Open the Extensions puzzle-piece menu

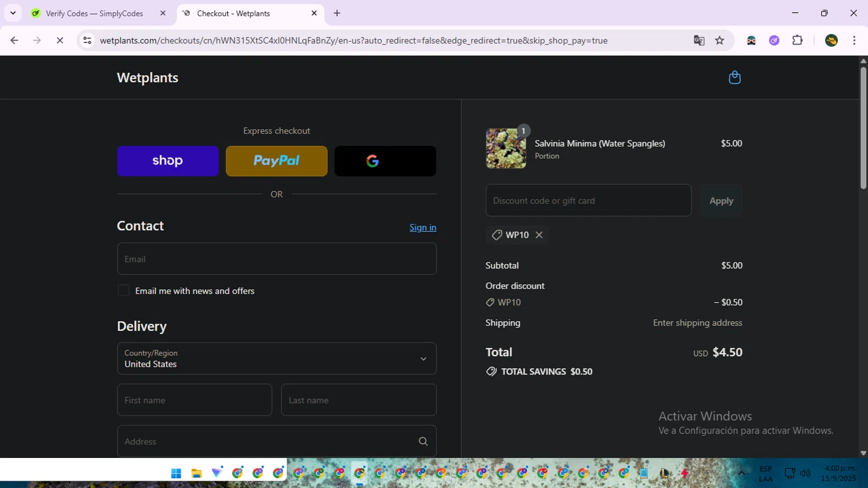pyautogui.click(x=797, y=41)
